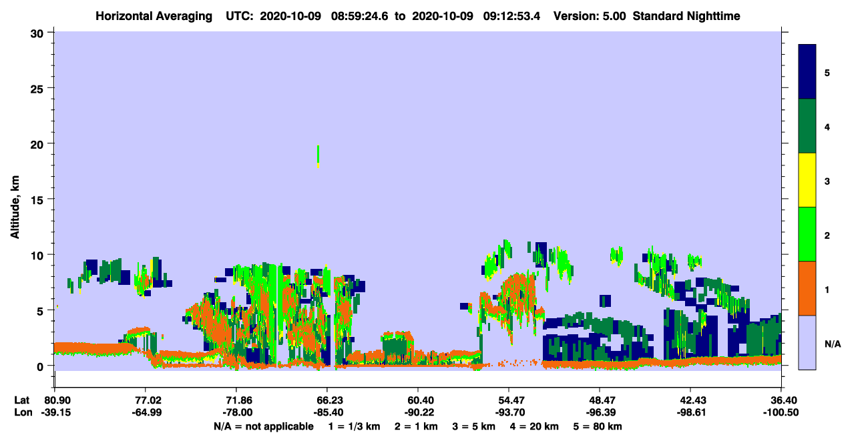The width and height of the screenshot is (868, 445).
Task: Click the longitude value -100.50
Action: click(x=779, y=412)
